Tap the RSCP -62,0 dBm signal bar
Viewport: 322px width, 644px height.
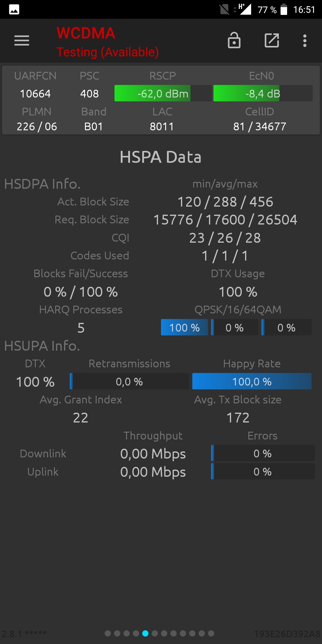163,93
